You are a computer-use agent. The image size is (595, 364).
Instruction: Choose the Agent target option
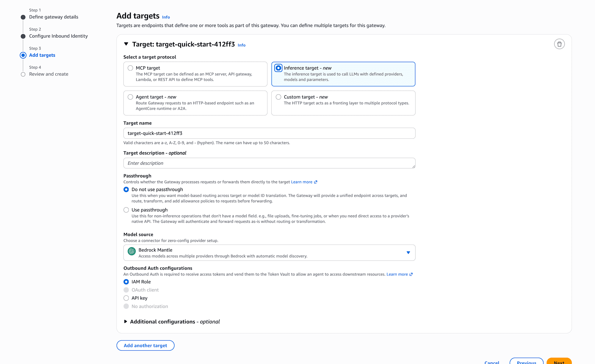coord(130,97)
